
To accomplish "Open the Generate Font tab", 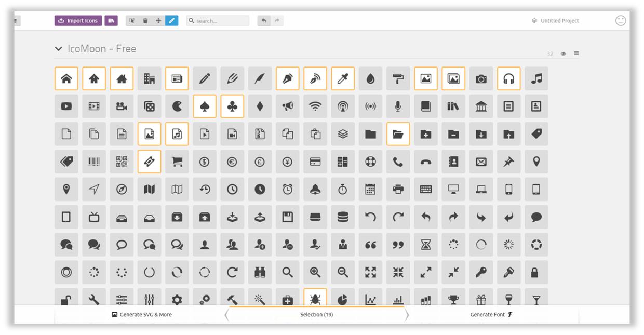I will [x=492, y=315].
